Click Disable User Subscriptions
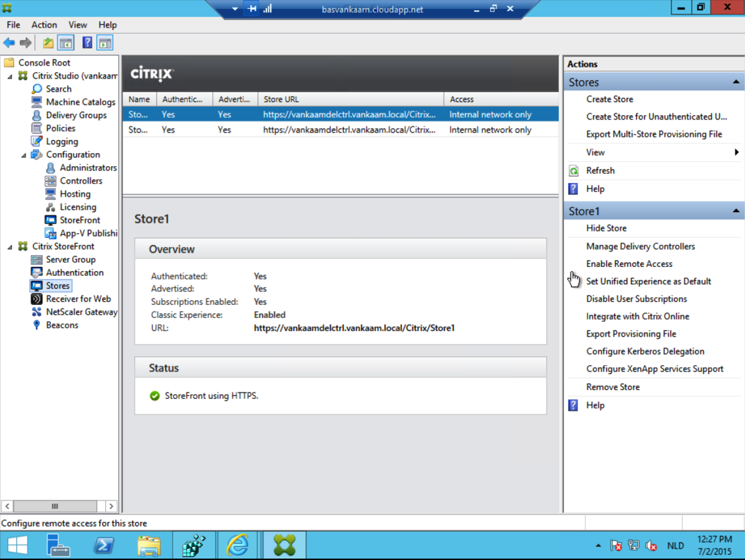The width and height of the screenshot is (745, 560). point(637,299)
